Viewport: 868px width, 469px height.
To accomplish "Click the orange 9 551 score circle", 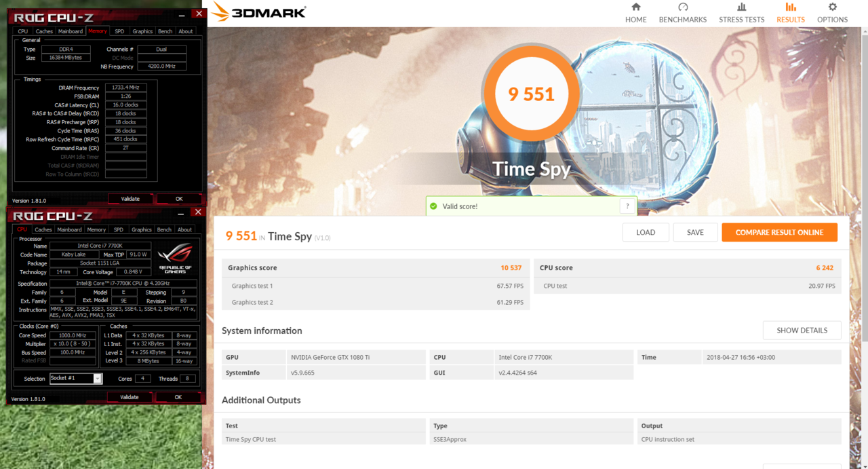I will (531, 94).
